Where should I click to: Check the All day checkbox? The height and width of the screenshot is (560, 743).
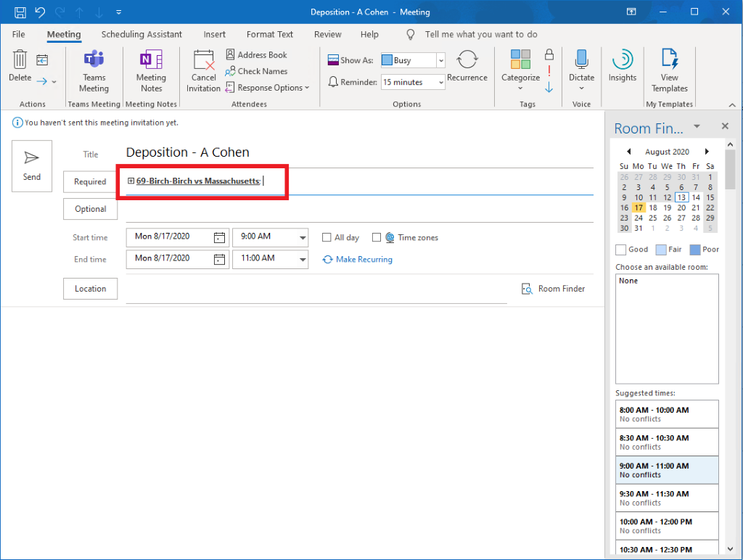327,237
